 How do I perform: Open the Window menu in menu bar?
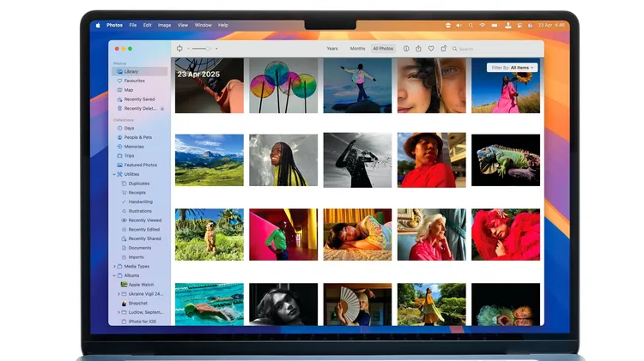203,25
